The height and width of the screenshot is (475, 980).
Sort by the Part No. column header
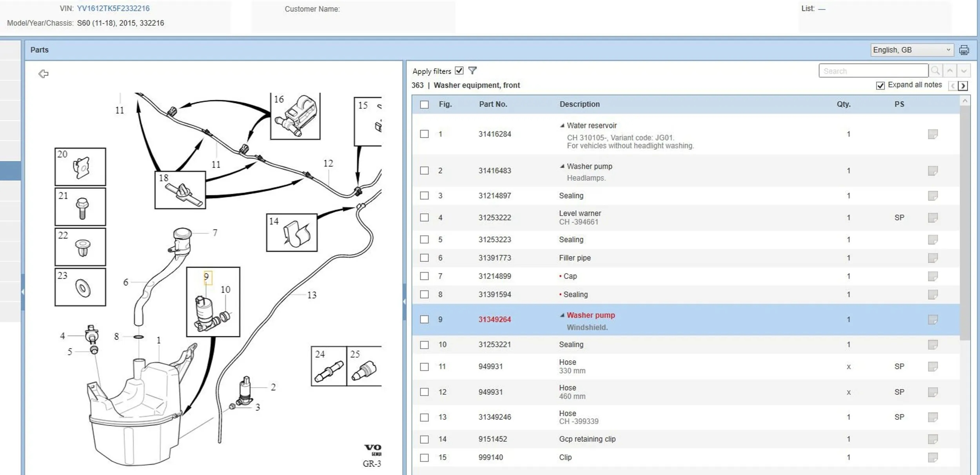493,104
